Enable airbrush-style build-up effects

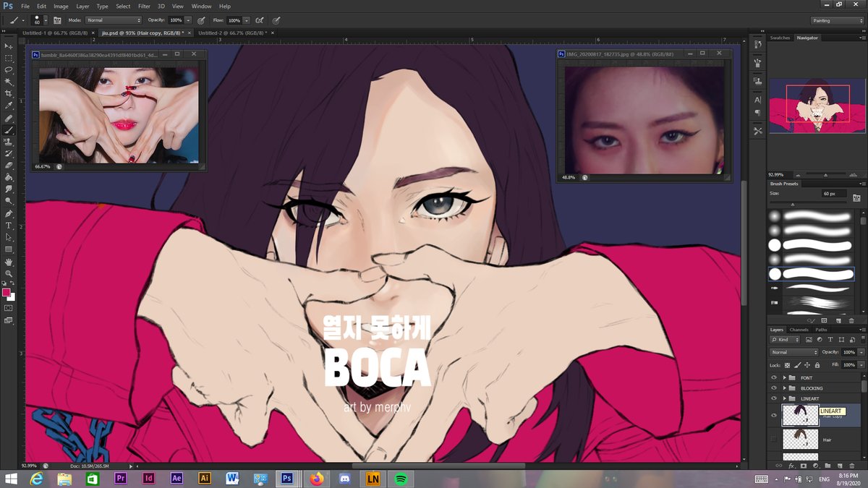(260, 20)
